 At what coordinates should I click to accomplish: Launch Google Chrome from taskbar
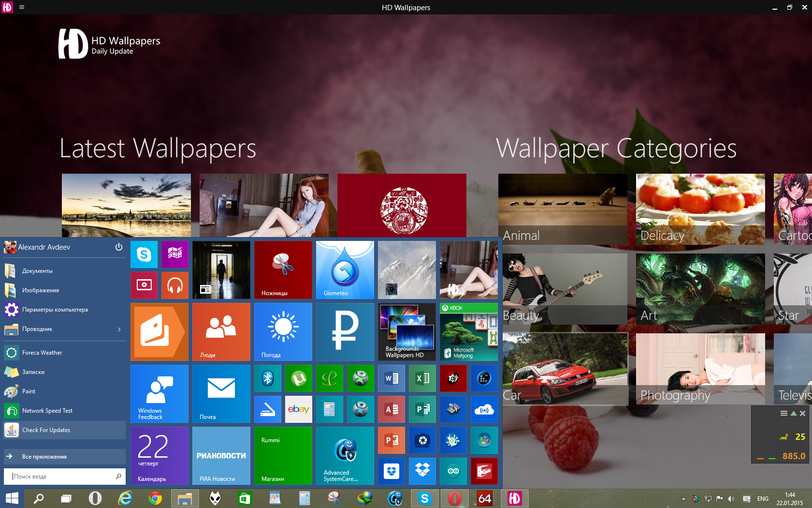pyautogui.click(x=155, y=498)
